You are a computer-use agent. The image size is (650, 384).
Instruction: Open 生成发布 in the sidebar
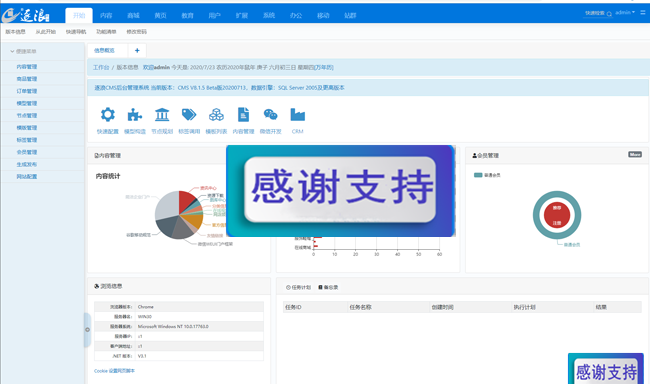27,164
